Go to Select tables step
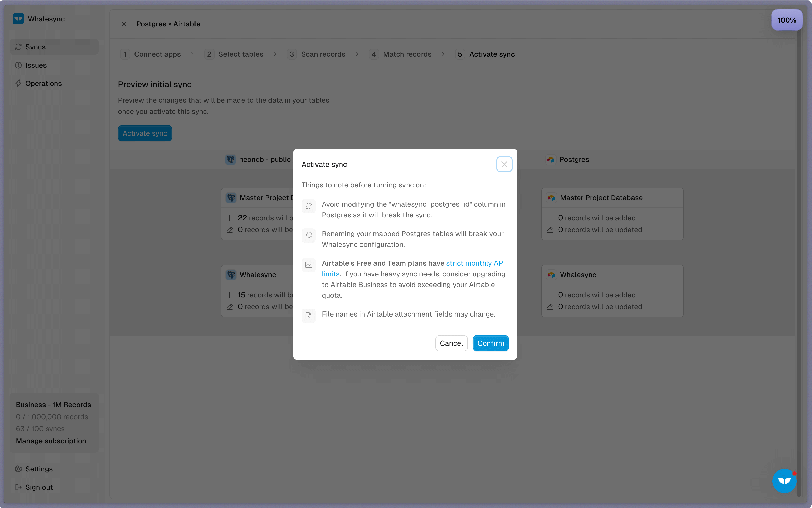The image size is (812, 508). (240, 54)
